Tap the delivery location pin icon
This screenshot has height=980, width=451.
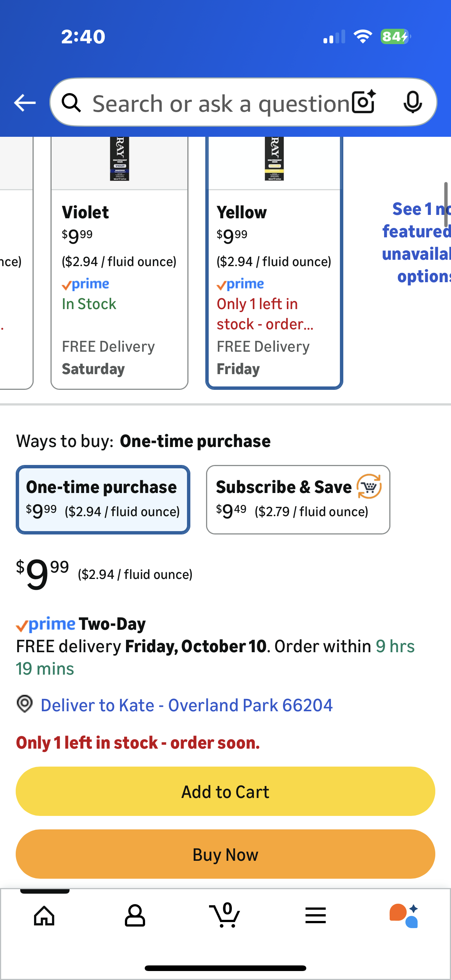click(x=25, y=704)
